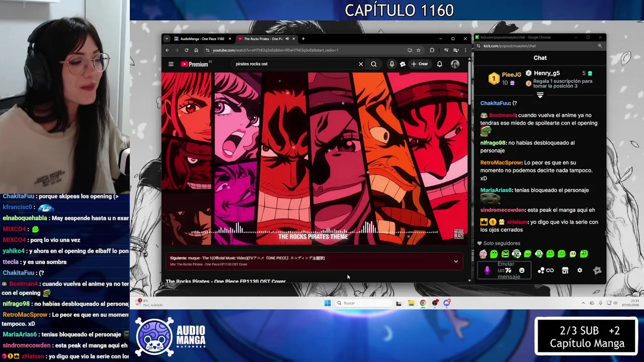
Task: Open the Kick channel points infinity icon
Action: pos(545,270)
